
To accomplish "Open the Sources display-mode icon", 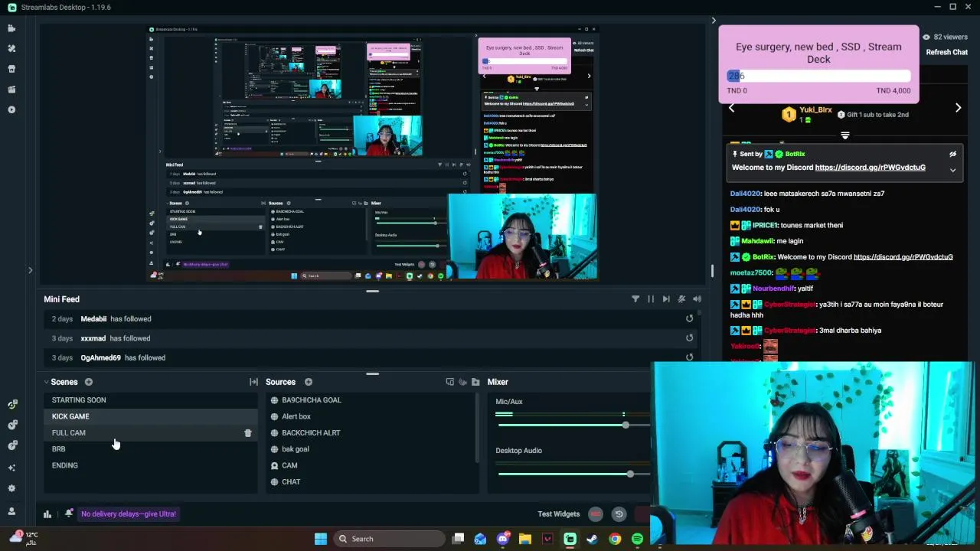I will pyautogui.click(x=450, y=382).
